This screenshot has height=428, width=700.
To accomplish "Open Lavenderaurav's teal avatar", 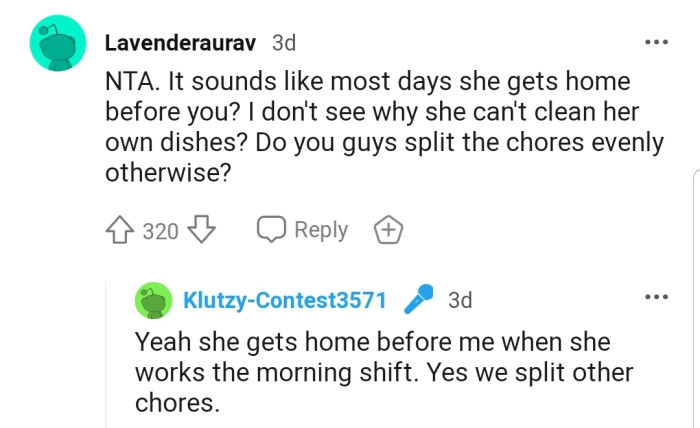I will point(56,44).
